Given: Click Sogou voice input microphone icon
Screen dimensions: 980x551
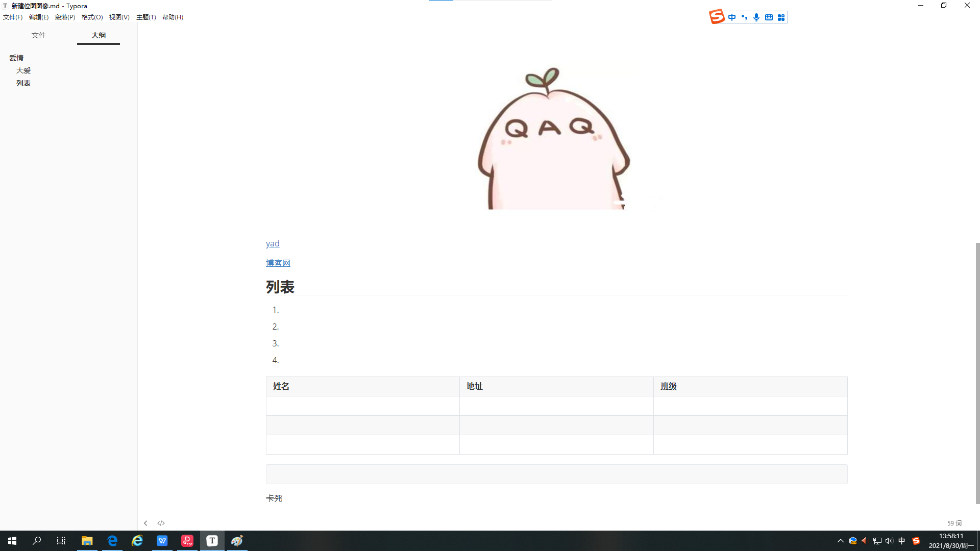Looking at the screenshot, I should [756, 17].
